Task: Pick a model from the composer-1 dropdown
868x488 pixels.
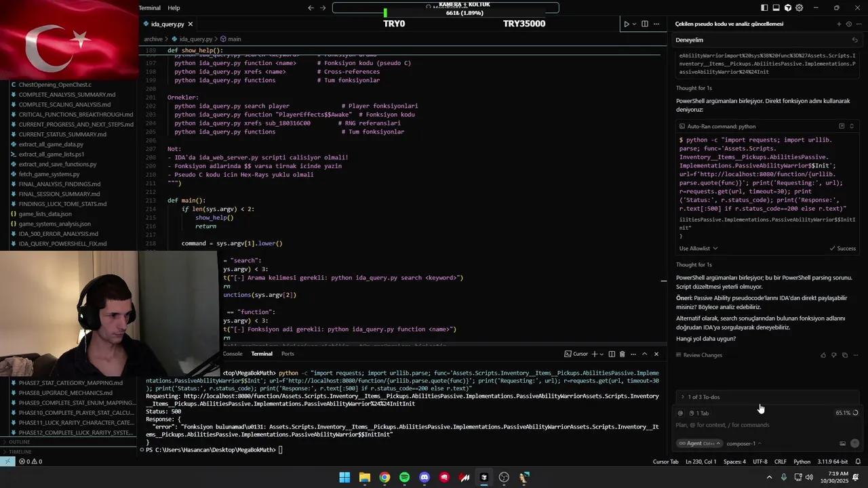Action: (x=743, y=444)
